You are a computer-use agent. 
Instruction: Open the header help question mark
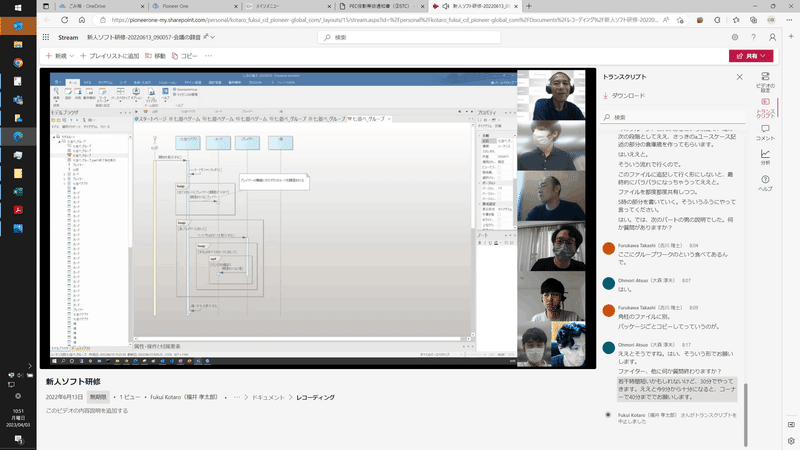[x=754, y=37]
